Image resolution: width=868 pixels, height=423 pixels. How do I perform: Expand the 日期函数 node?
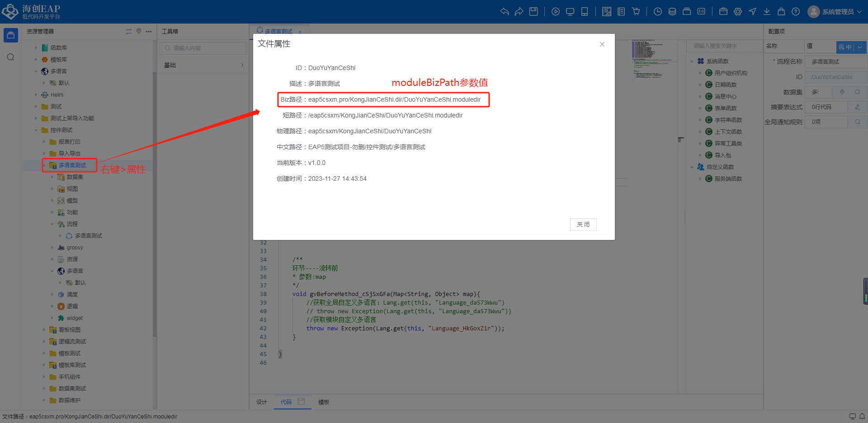coord(700,85)
